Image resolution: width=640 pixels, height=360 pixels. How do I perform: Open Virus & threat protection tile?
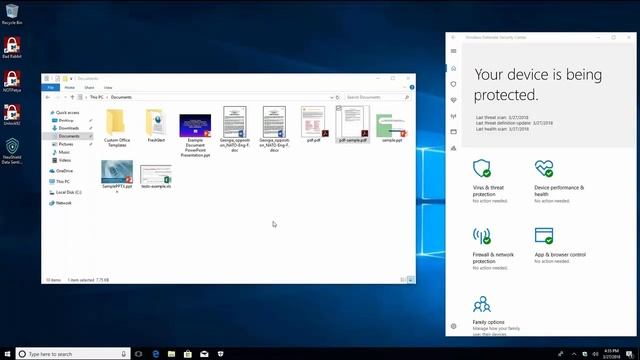coord(489,181)
